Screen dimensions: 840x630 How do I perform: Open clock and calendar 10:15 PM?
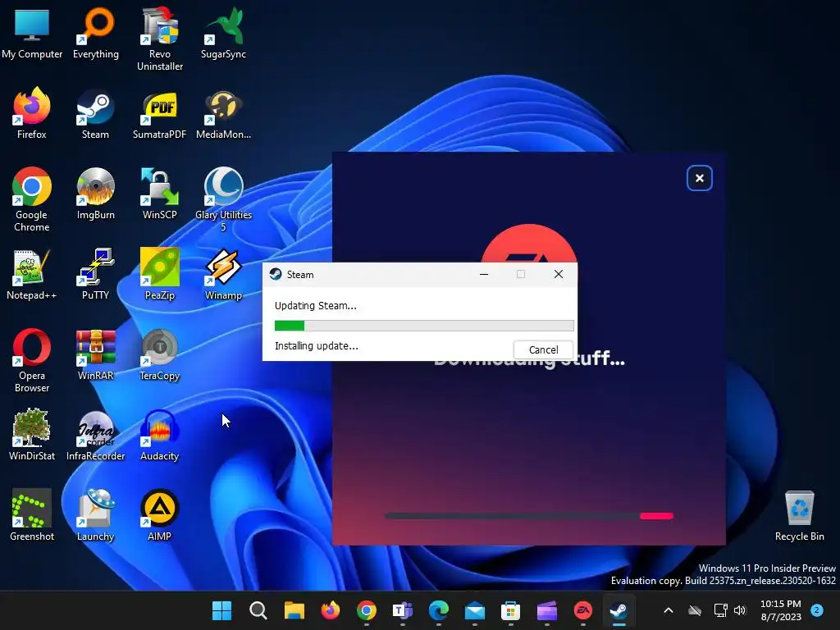781,610
